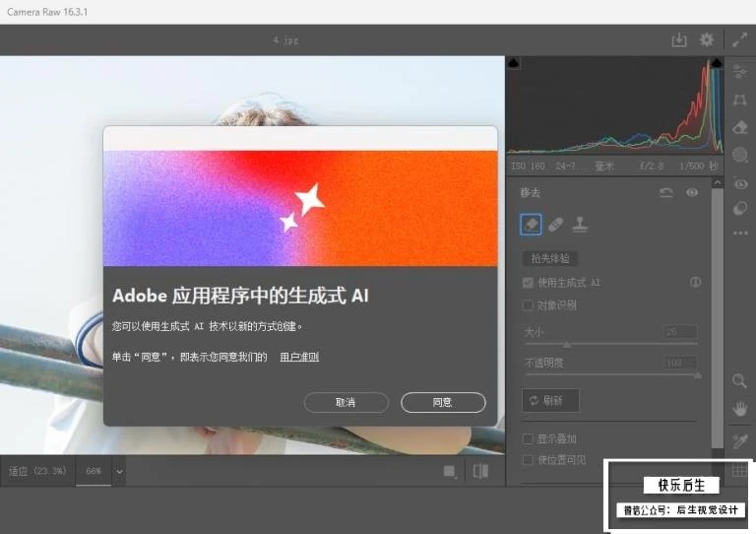This screenshot has width=756, height=534.
Task: Click the 同意 button in dialog
Action: tap(443, 402)
